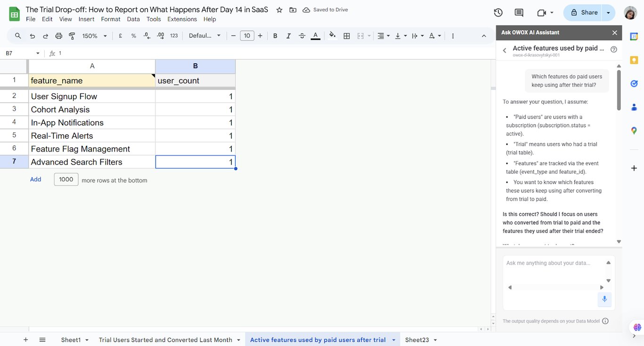The height and width of the screenshot is (346, 644).
Task: Start a Meet video call
Action: 541,13
